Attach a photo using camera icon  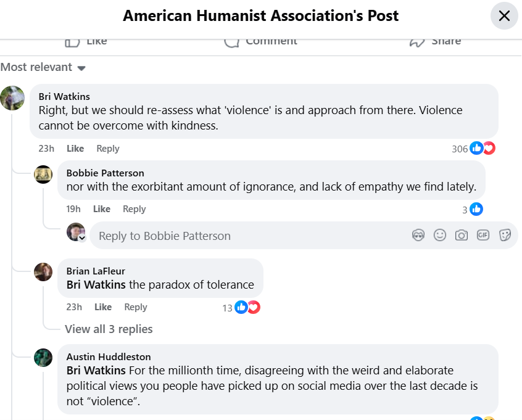pyautogui.click(x=462, y=236)
